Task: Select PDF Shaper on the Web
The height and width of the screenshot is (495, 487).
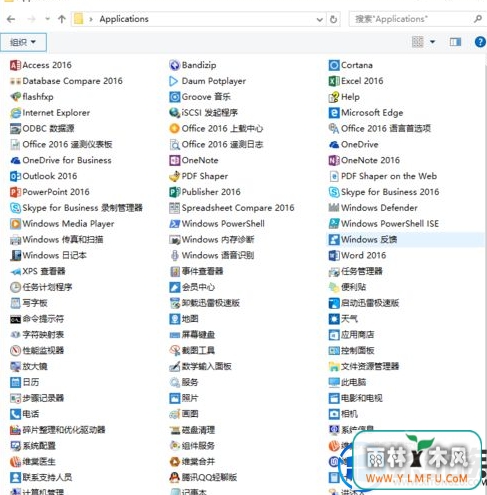Action: click(x=383, y=176)
